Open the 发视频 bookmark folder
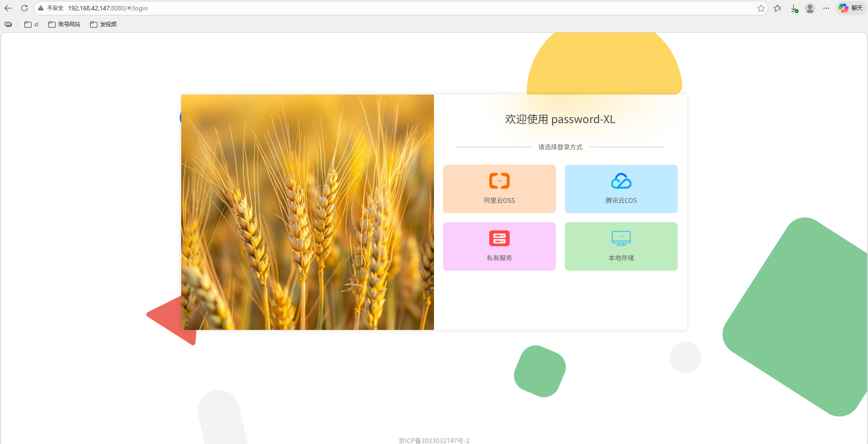Image resolution: width=868 pixels, height=444 pixels. [x=103, y=24]
